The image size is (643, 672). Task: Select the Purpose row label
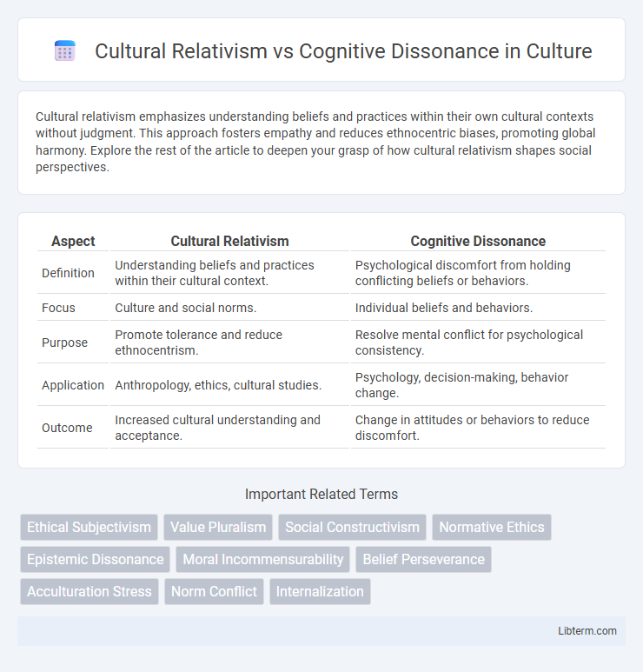tap(64, 343)
